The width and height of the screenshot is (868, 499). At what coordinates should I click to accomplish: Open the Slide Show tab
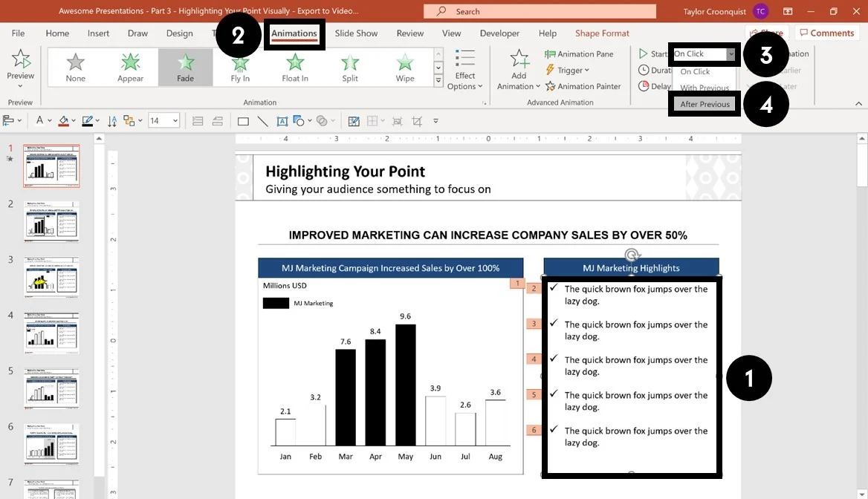[x=356, y=33]
